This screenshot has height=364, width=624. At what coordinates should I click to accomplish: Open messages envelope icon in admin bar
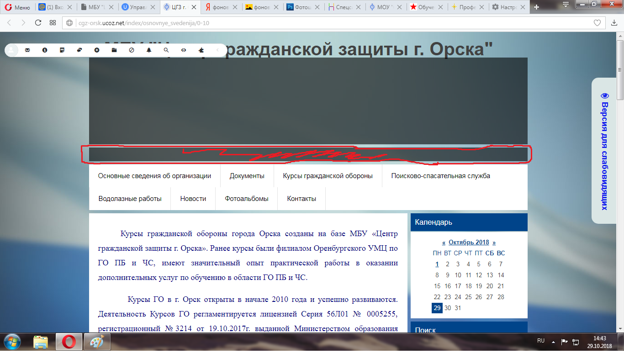(x=27, y=50)
